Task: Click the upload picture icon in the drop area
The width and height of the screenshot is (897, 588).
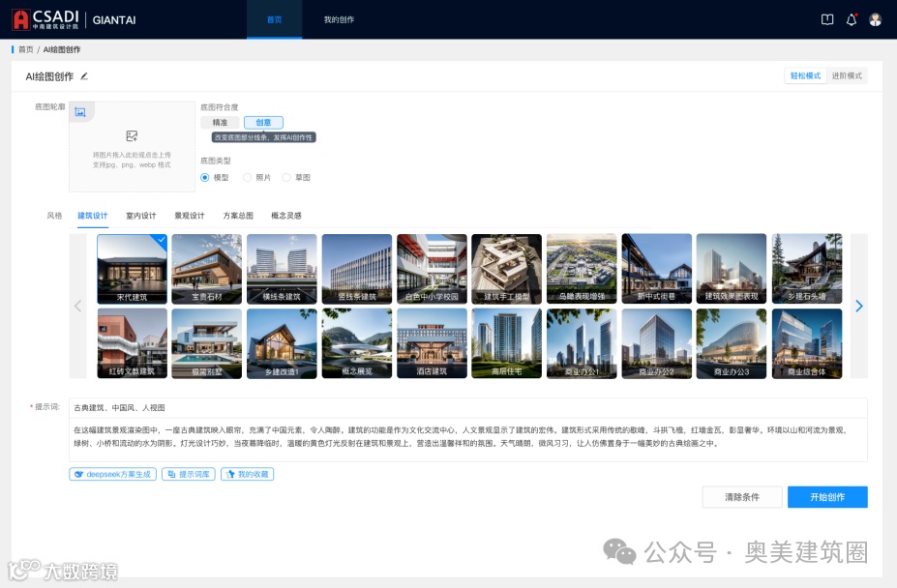Action: tap(132, 136)
